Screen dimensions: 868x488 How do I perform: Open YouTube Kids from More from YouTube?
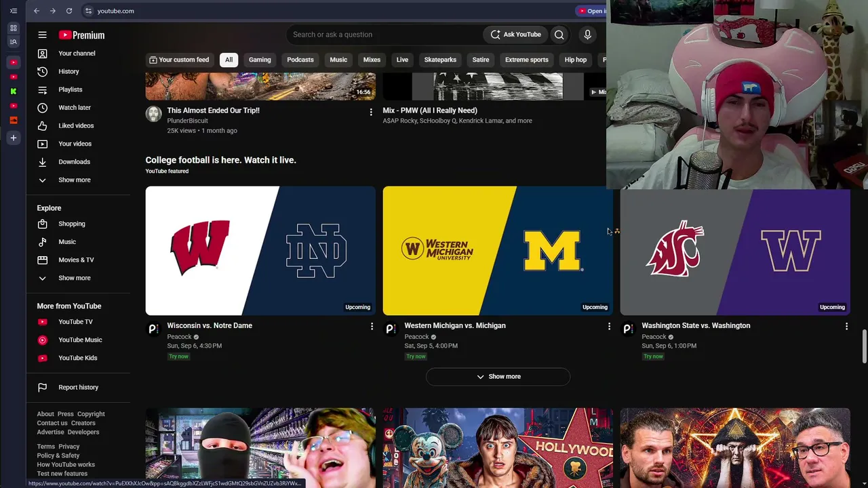79,358
